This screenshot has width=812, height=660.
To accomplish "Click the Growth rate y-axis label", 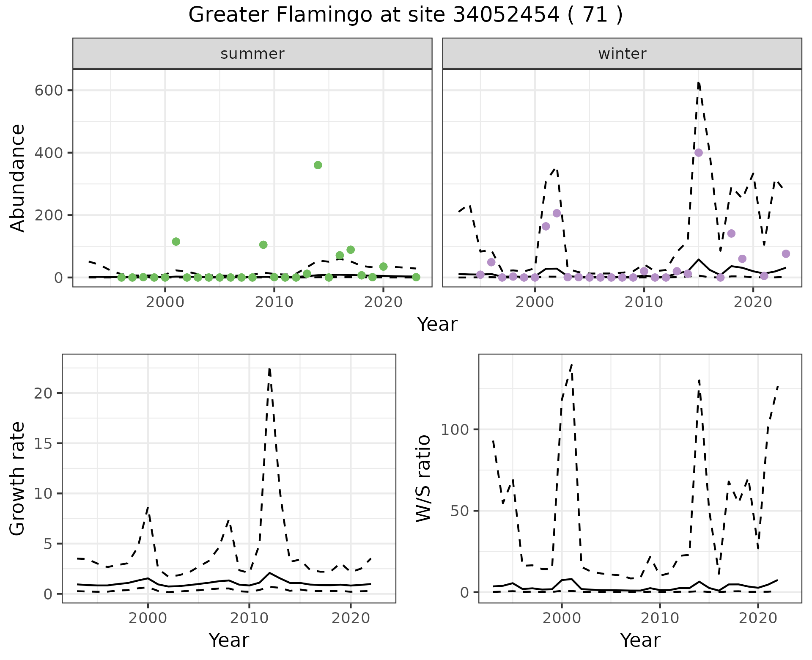I will (x=18, y=478).
